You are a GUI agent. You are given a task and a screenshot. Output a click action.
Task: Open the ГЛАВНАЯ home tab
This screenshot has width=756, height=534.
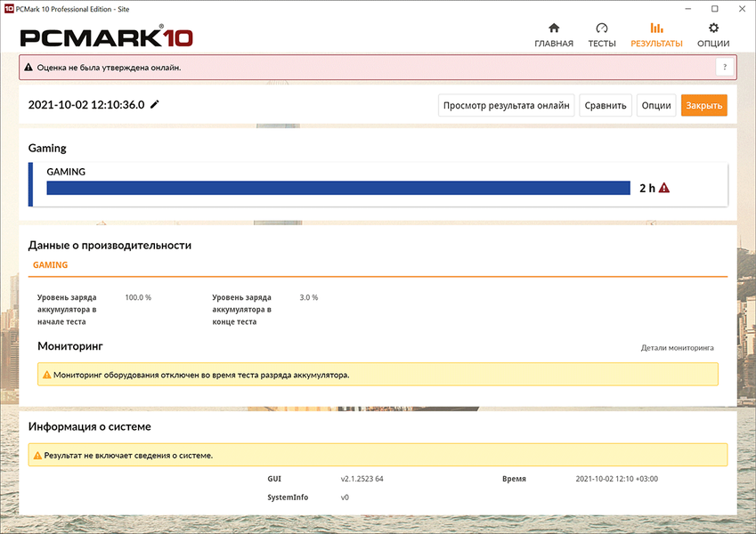554,36
